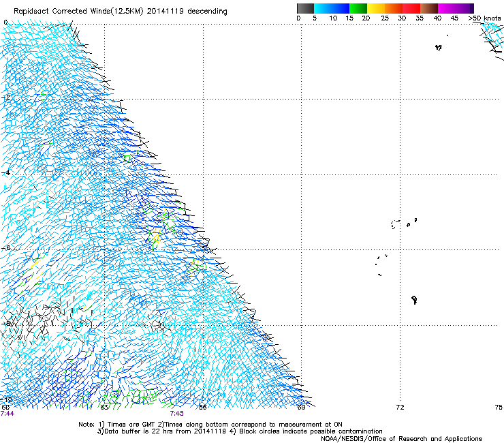Image resolution: width=504 pixels, height=443 pixels.
Task: Click the latitude label '-8' on the left axis
Action: coord(5,323)
